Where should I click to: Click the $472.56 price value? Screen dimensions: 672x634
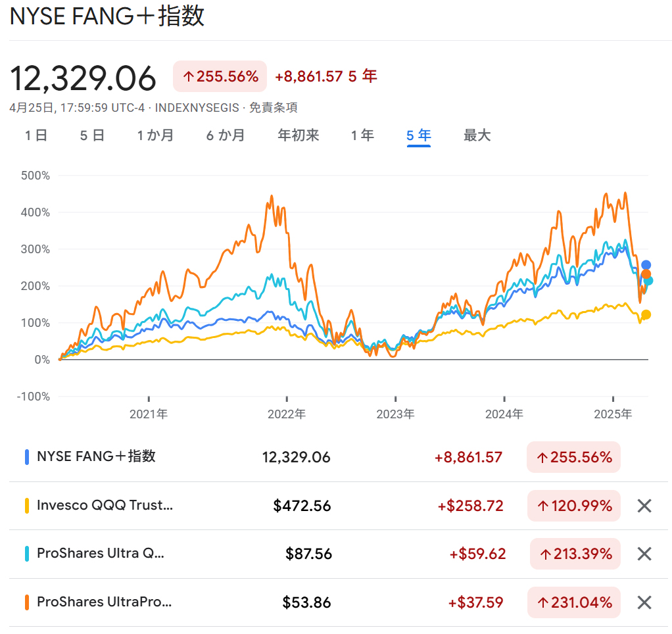pyautogui.click(x=302, y=506)
